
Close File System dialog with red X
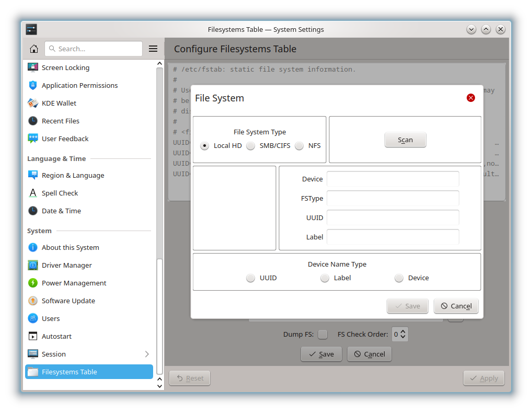pyautogui.click(x=470, y=98)
